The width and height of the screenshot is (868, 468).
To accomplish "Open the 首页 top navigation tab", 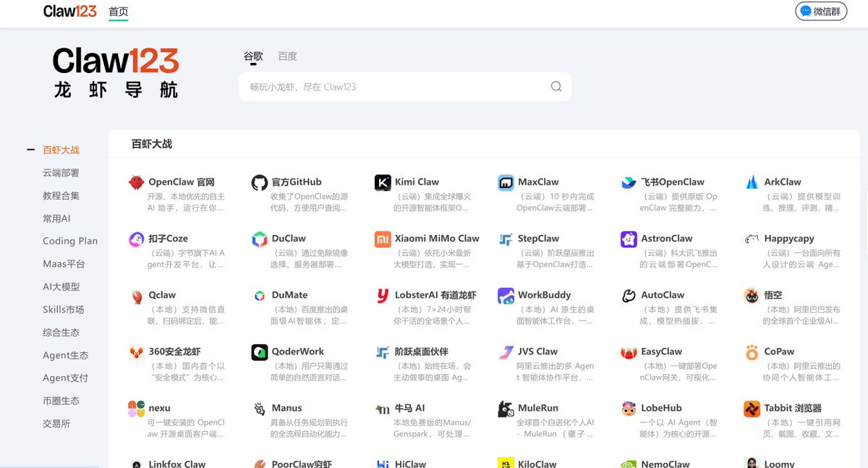I will 119,12.
